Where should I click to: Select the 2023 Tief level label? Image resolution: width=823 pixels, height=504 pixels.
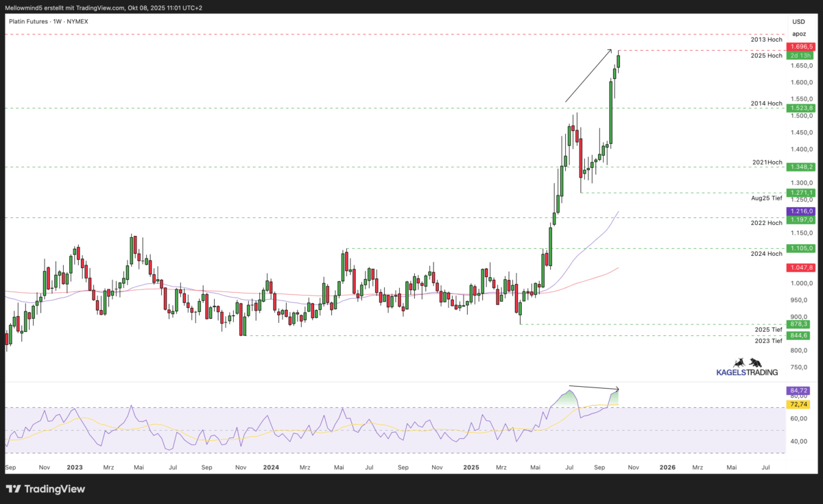[767, 341]
